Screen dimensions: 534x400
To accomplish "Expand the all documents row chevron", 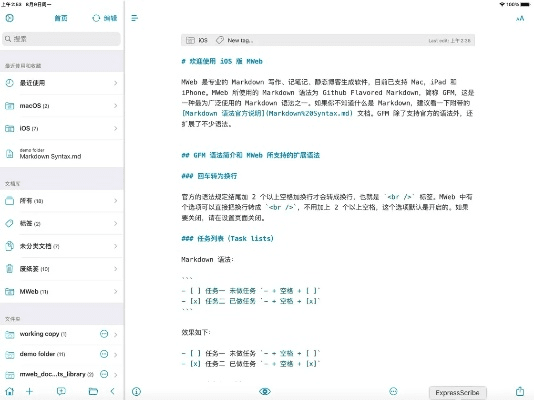I will point(116,201).
